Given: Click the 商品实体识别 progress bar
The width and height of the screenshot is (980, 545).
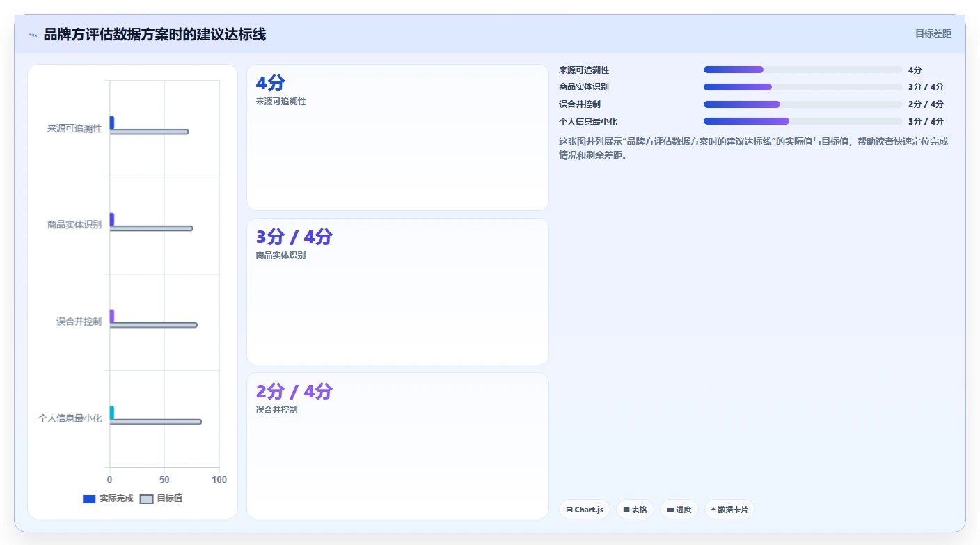Looking at the screenshot, I should (x=803, y=87).
